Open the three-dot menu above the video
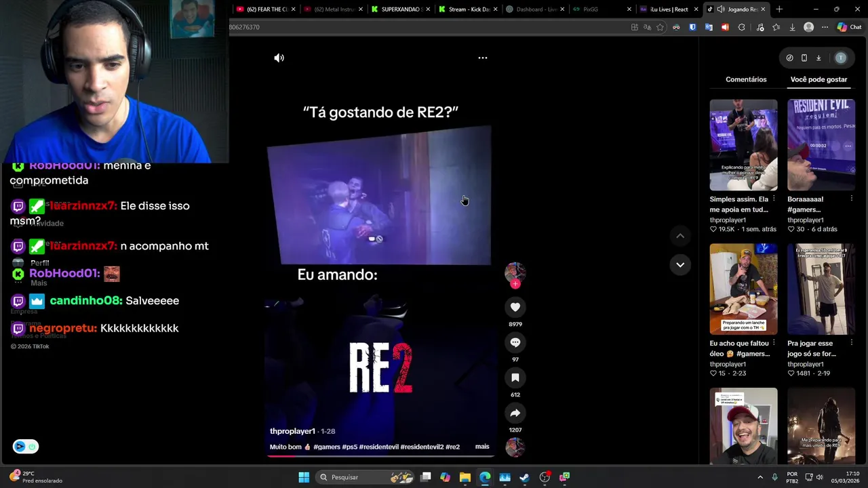This screenshot has height=488, width=868. coord(483,58)
